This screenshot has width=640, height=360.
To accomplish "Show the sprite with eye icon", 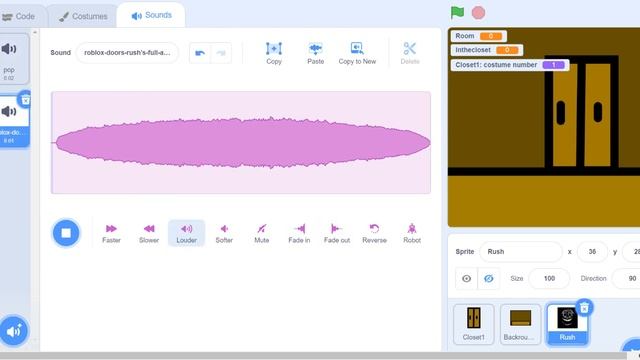I will point(467,278).
